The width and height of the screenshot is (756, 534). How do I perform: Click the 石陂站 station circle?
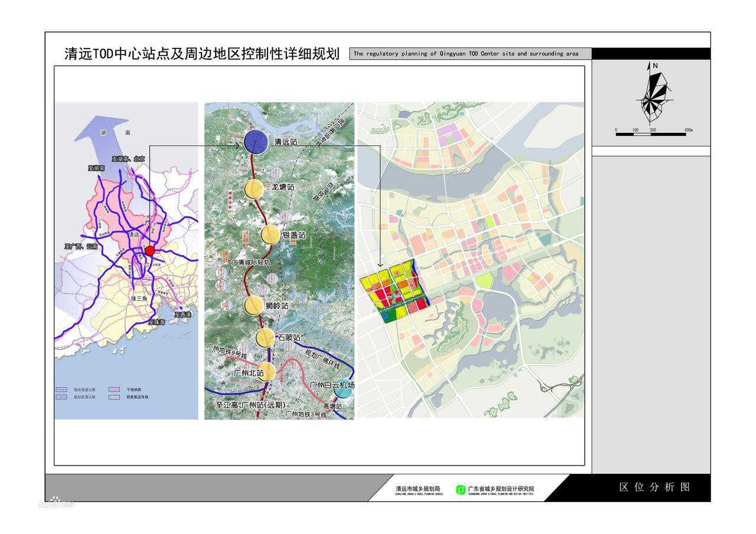tap(266, 338)
